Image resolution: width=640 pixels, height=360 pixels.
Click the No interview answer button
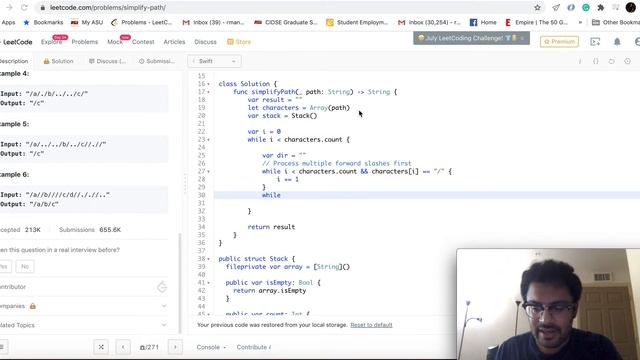point(25,267)
